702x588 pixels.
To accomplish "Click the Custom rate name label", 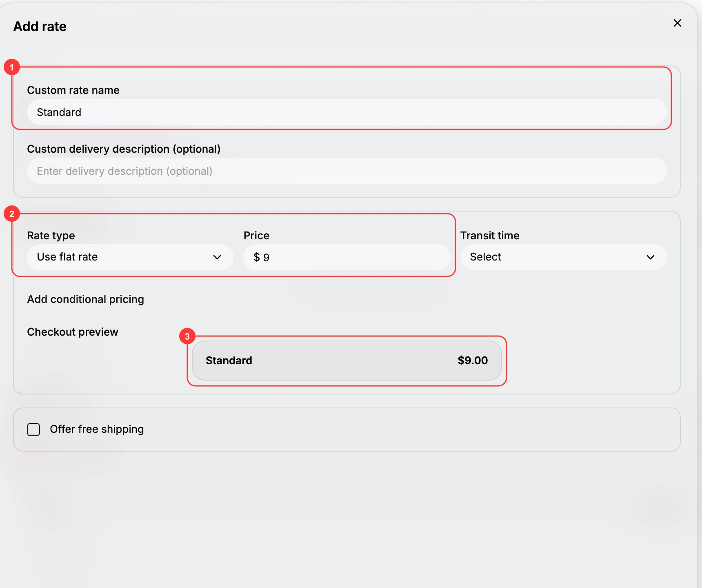I will click(73, 90).
